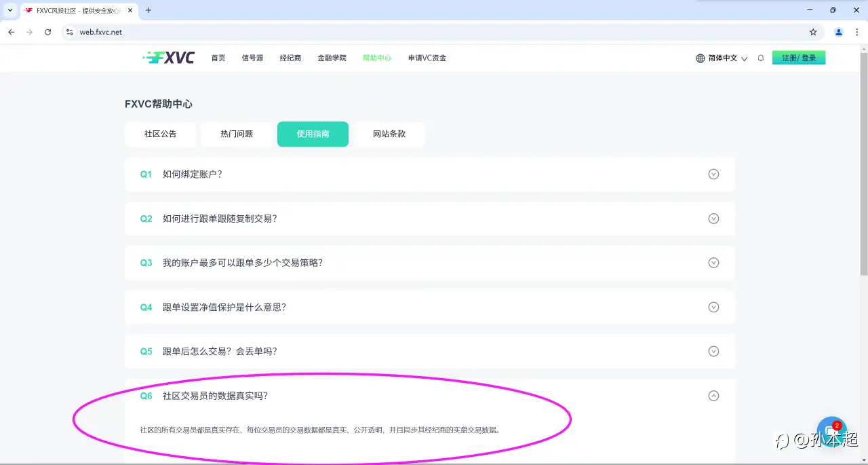The height and width of the screenshot is (465, 868).
Task: Expand Q1 如何绑定账户
Action: coord(713,174)
